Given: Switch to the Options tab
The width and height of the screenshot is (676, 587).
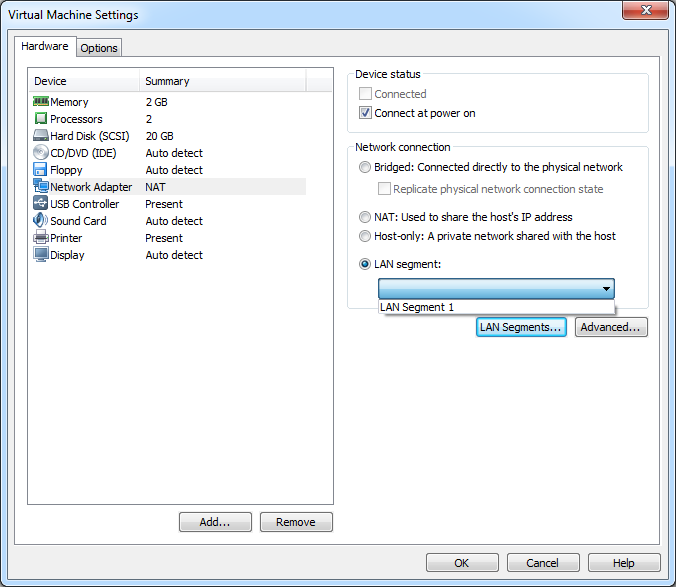Looking at the screenshot, I should tap(99, 48).
